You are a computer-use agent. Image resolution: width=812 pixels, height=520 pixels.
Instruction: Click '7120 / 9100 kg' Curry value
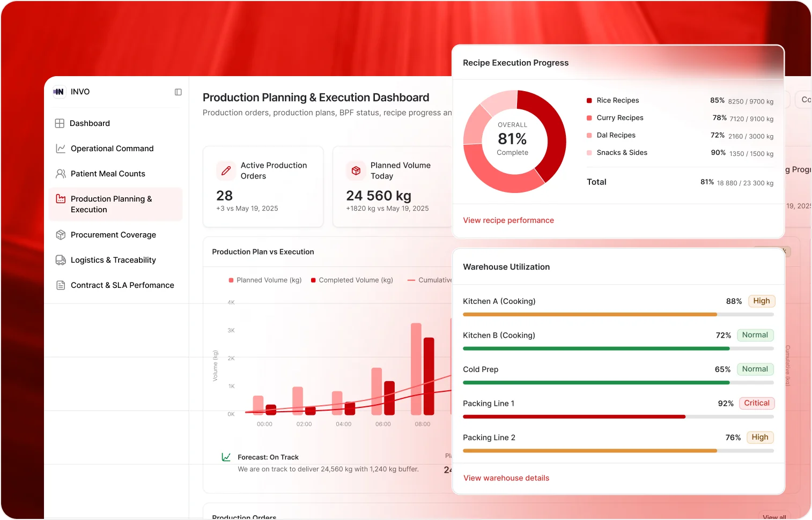click(751, 119)
